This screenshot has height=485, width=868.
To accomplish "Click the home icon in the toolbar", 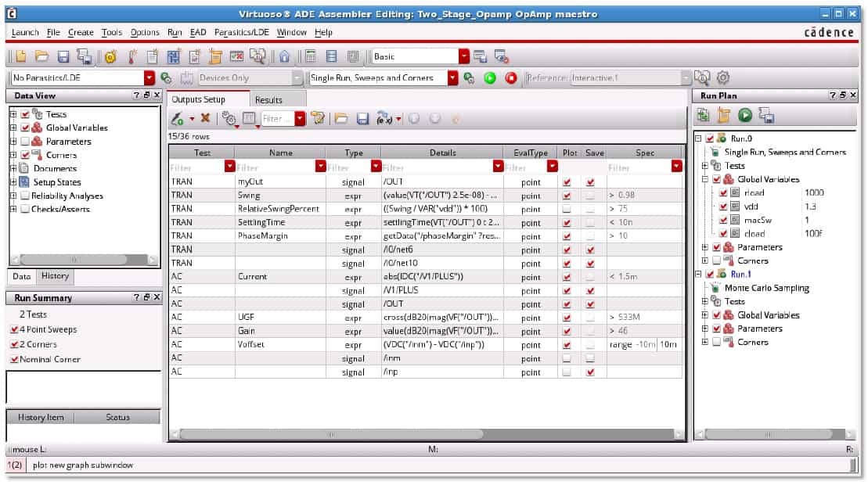I will tap(284, 56).
